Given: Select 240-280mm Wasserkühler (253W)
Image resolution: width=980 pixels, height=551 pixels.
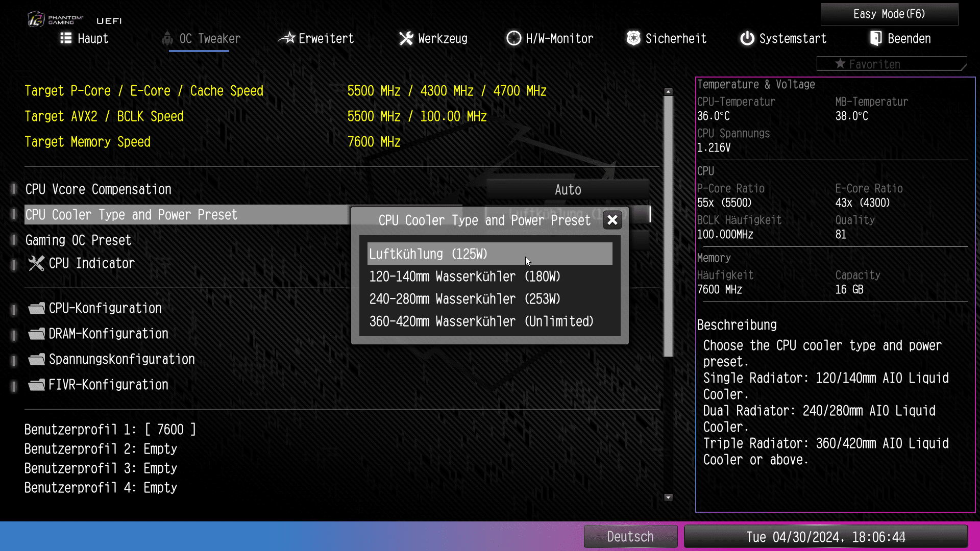Looking at the screenshot, I should pyautogui.click(x=489, y=299).
